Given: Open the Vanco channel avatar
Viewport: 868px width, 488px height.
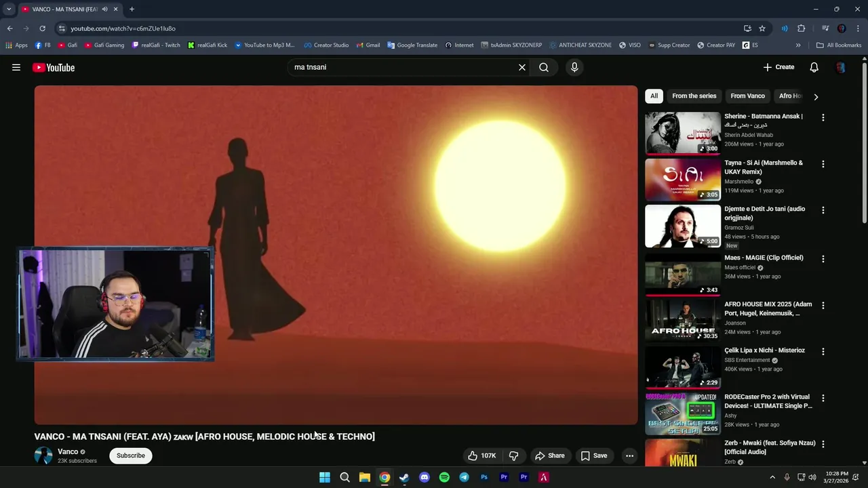Looking at the screenshot, I should tap(43, 455).
